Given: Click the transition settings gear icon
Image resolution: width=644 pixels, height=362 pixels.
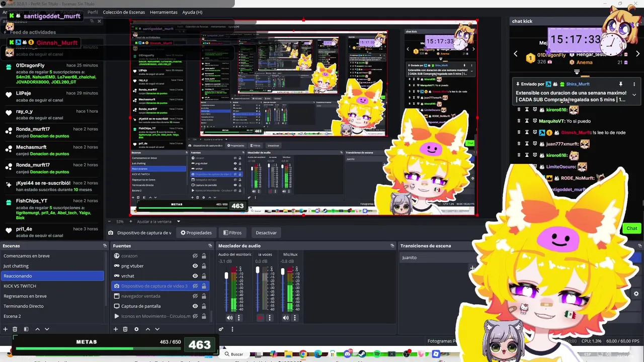Looking at the screenshot, I should coord(636,294).
